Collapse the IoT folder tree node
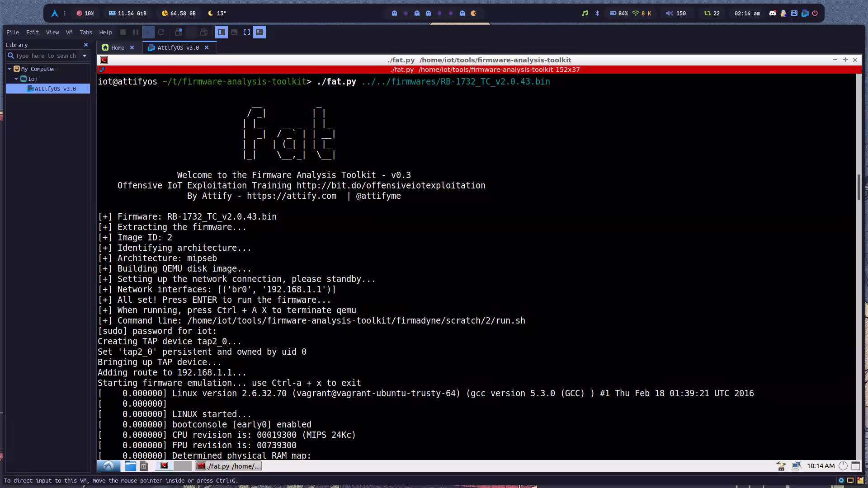 click(17, 79)
